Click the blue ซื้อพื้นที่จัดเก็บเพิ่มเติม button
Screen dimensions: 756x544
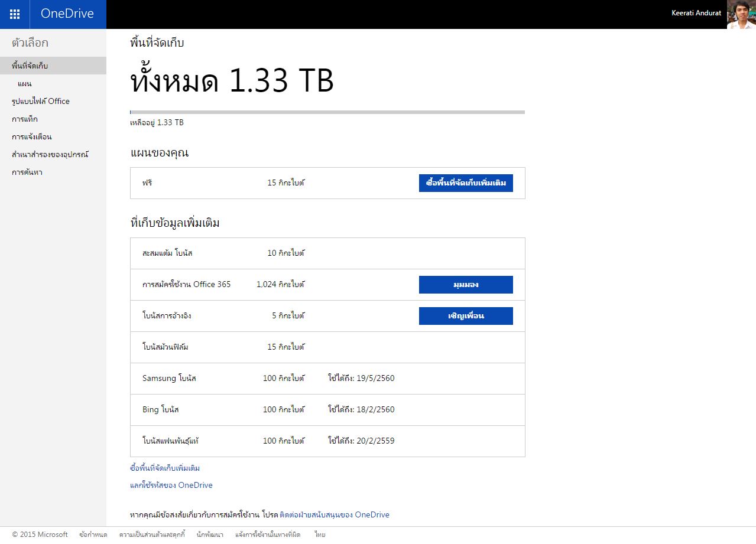466,183
